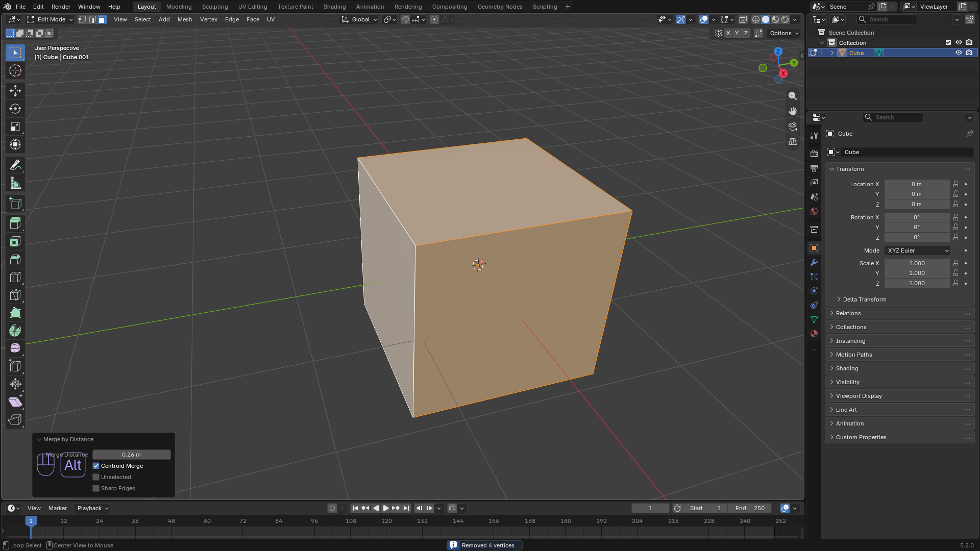980x551 pixels.
Task: Activate the Move tool
Action: point(15,91)
